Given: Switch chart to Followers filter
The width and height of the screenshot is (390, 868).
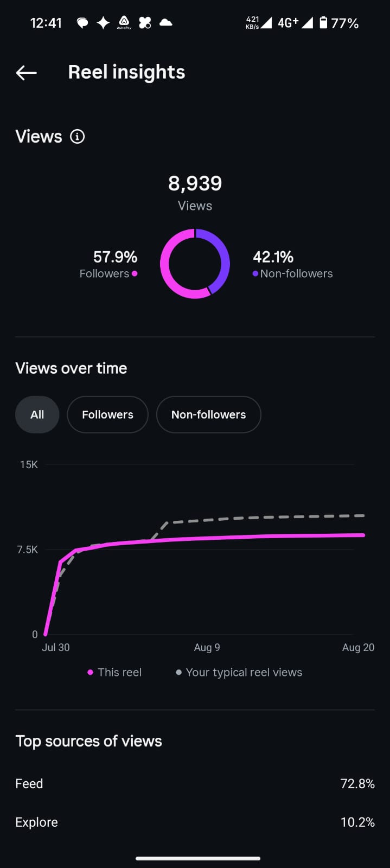Looking at the screenshot, I should [x=107, y=414].
